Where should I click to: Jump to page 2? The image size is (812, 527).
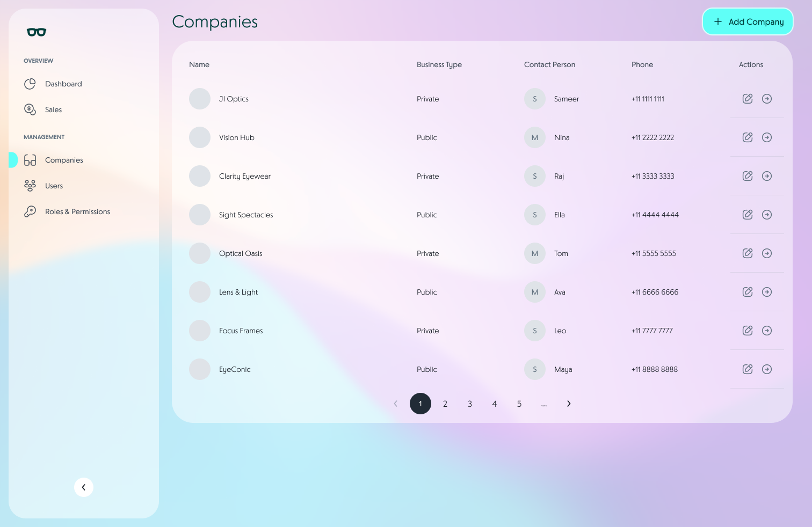445,404
